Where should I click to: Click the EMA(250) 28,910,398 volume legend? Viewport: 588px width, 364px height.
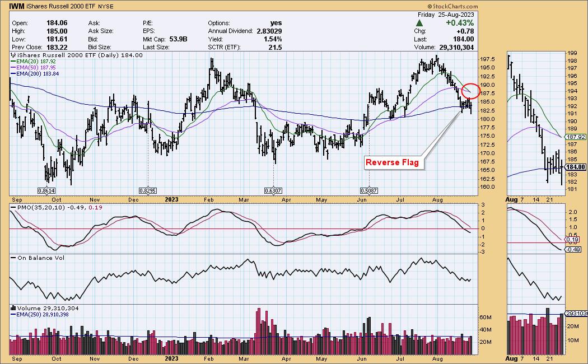click(x=39, y=315)
